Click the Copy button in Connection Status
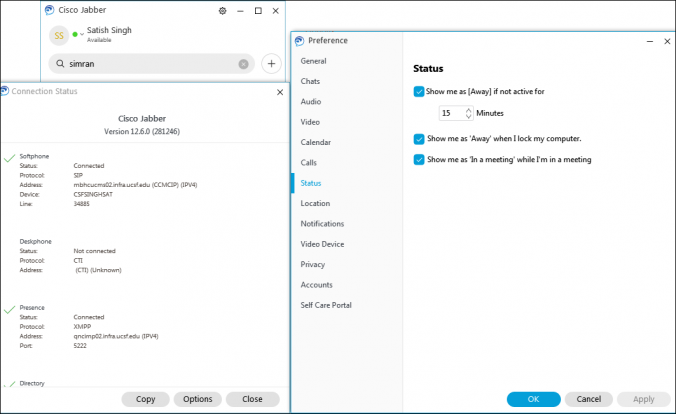This screenshot has width=676, height=414. click(145, 399)
